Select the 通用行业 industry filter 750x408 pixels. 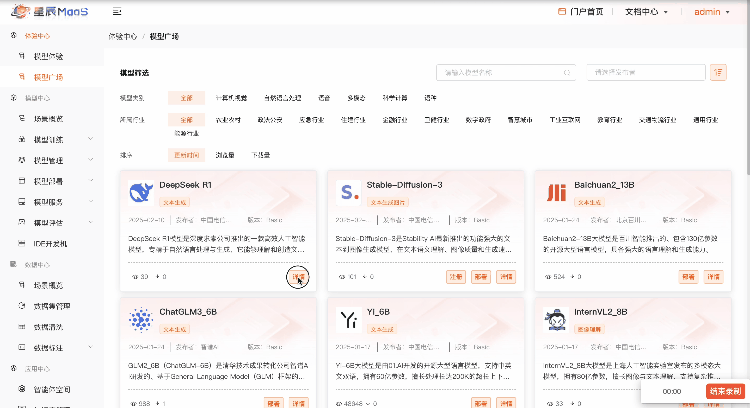tap(706, 120)
